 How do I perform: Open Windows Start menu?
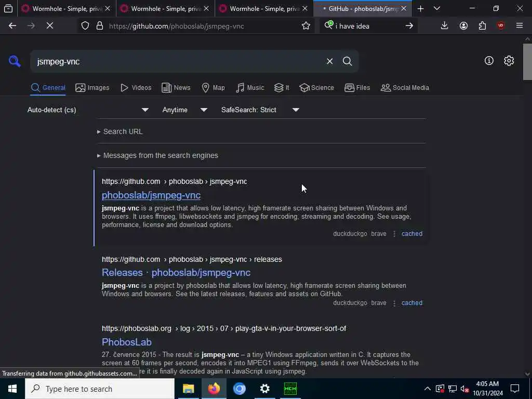tap(12, 389)
